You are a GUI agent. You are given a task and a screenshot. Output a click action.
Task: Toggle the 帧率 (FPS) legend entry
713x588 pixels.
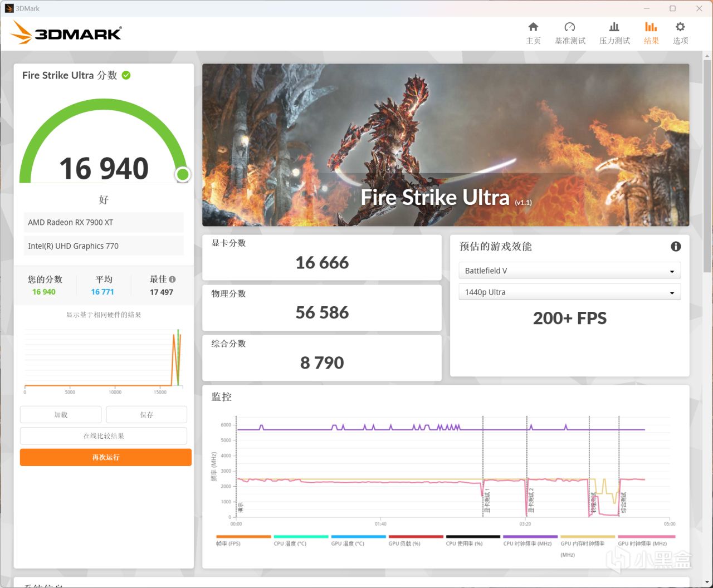[x=243, y=541]
